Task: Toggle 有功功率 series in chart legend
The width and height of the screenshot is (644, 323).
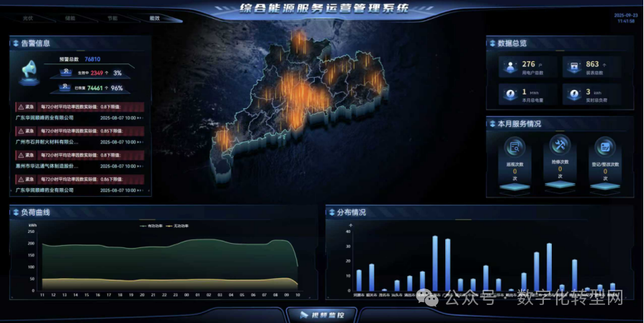Action: pos(151,226)
